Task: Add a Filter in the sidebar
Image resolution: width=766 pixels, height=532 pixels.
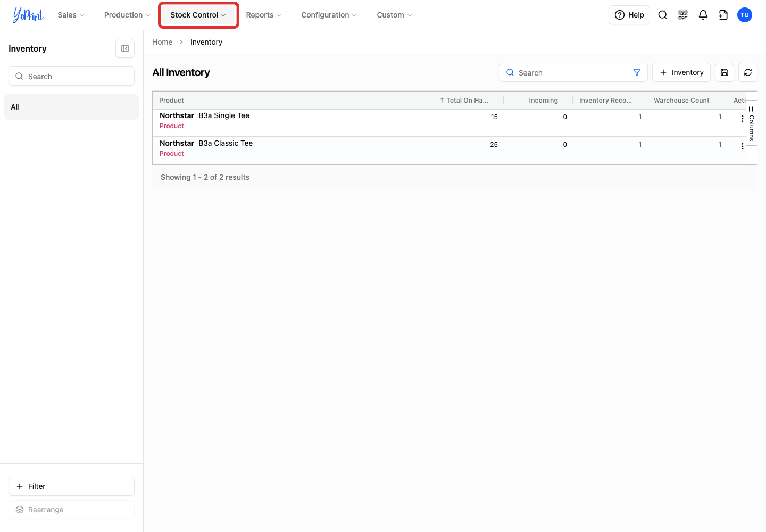Action: click(71, 486)
